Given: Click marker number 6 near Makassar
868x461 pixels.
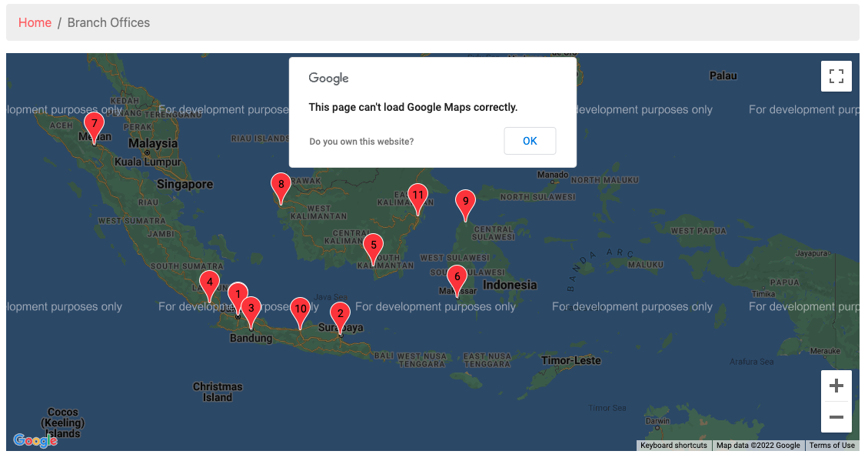Looking at the screenshot, I should coord(457,277).
